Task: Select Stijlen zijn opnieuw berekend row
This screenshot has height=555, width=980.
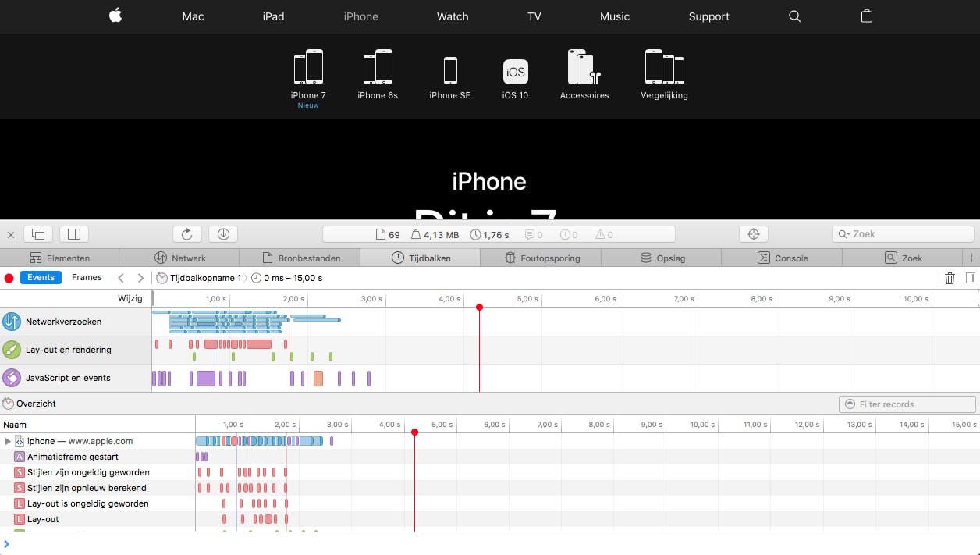Action: (98, 488)
